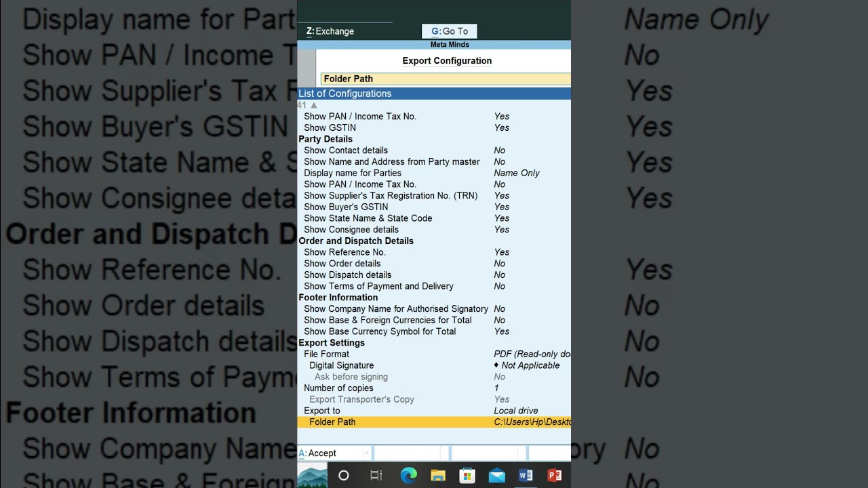Click the G: Go To button
The height and width of the screenshot is (488, 868).
pos(449,31)
